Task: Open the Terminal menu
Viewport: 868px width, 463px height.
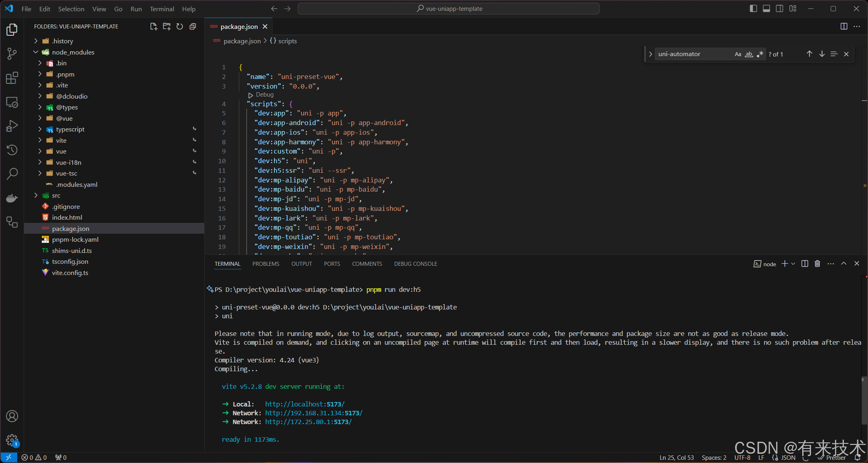Action: 162,9
